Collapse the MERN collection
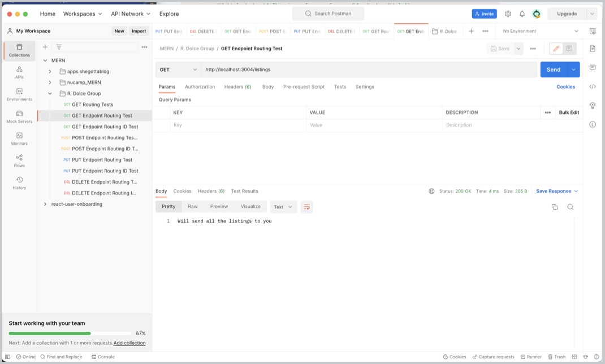This screenshot has width=605, height=364. point(45,60)
